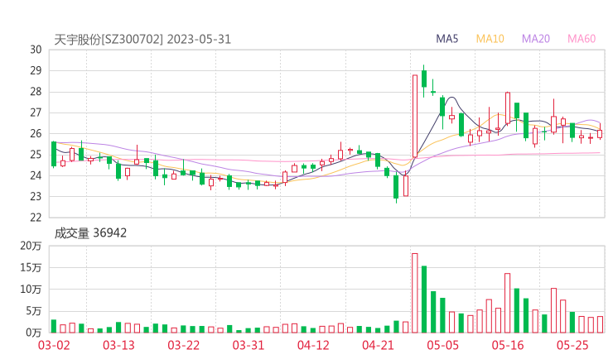Click the price axis value 24
Screen dimensions: 613x364
[x=36, y=175]
